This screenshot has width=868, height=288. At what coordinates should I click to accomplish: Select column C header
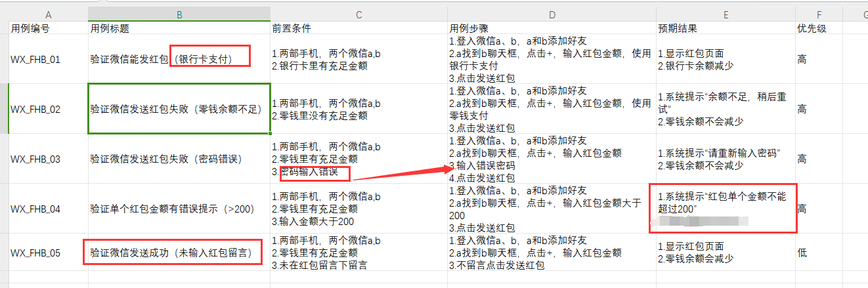(358, 14)
